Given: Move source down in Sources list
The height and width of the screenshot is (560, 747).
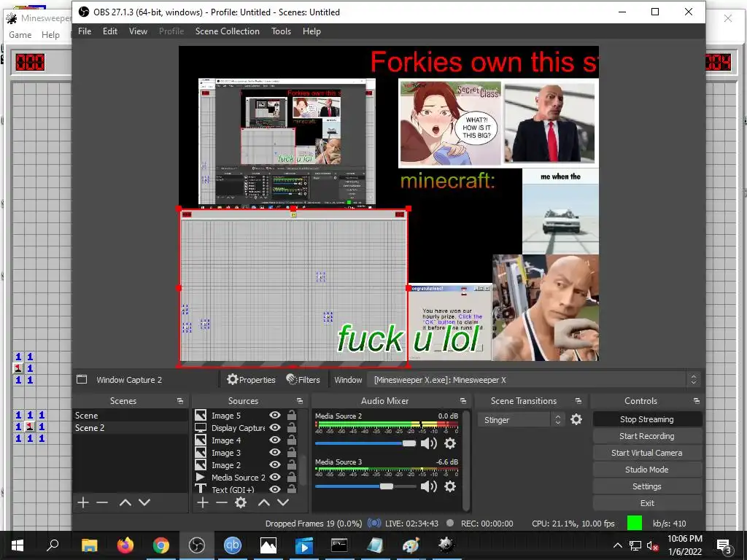Looking at the screenshot, I should click(283, 502).
